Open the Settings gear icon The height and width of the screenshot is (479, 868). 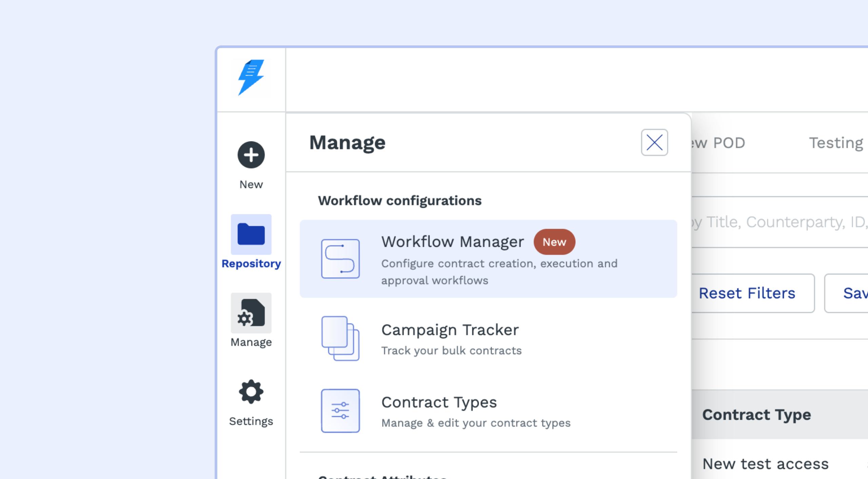tap(251, 392)
